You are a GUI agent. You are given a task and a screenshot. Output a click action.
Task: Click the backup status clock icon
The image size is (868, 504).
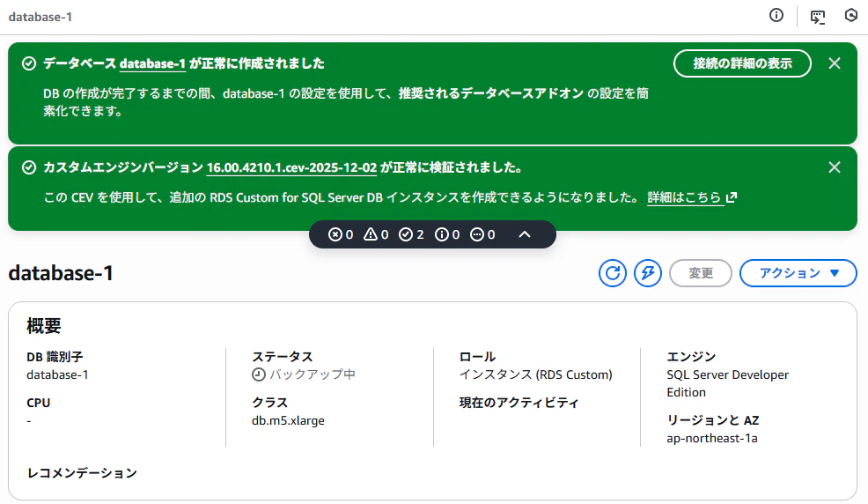coord(259,375)
